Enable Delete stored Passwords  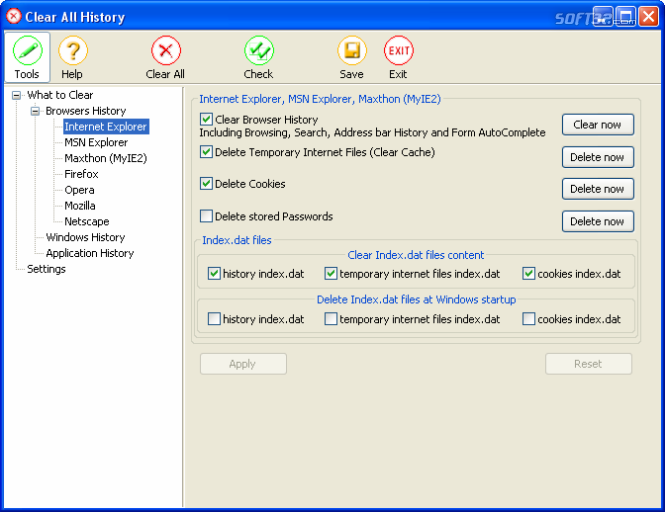tap(206, 216)
